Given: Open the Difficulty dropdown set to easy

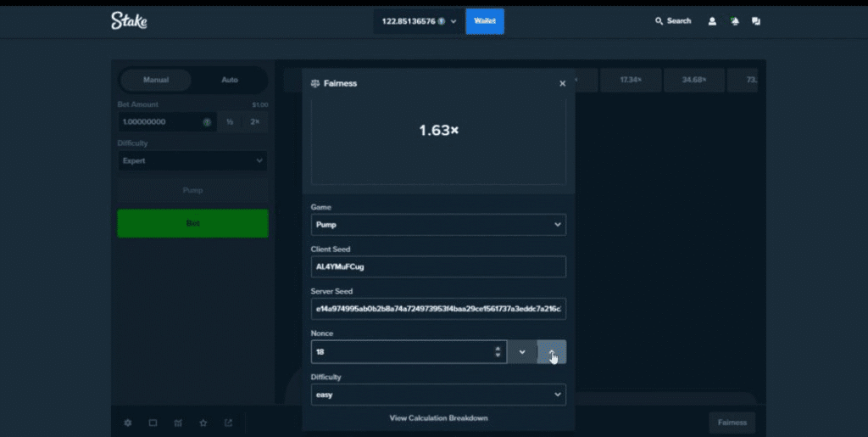Looking at the screenshot, I should [438, 395].
